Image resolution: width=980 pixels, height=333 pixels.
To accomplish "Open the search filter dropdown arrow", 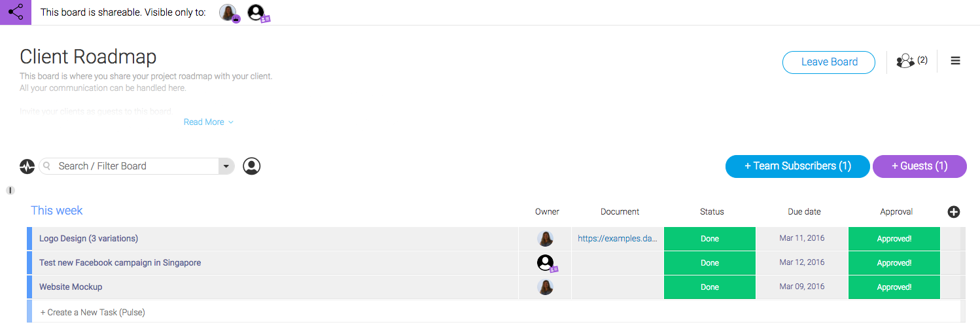I will click(226, 166).
